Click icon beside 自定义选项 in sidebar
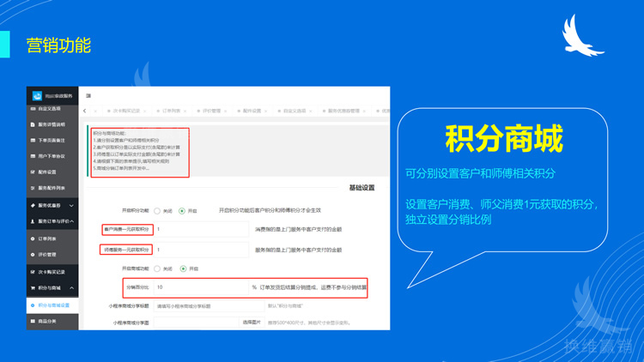This screenshot has height=362, width=644. pyautogui.click(x=33, y=109)
